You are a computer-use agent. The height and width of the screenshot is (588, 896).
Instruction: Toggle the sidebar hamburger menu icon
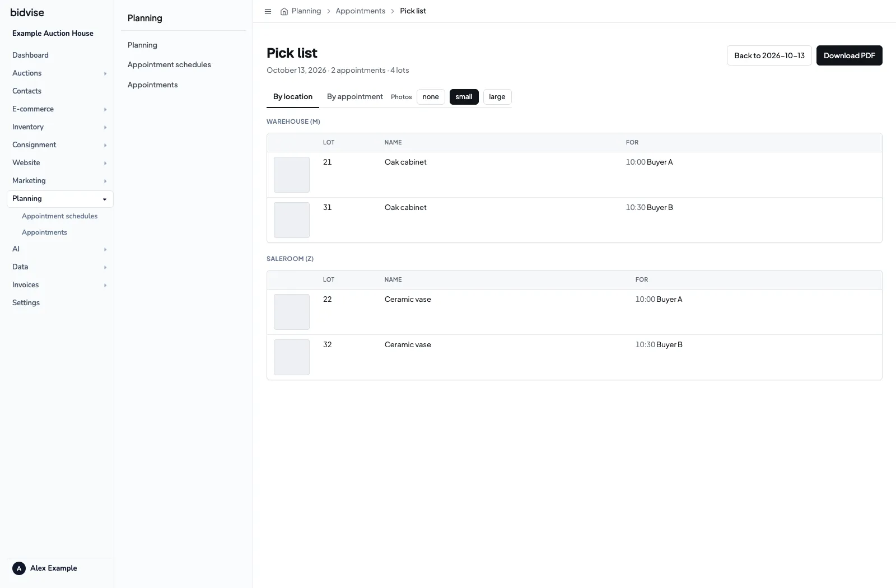[268, 11]
